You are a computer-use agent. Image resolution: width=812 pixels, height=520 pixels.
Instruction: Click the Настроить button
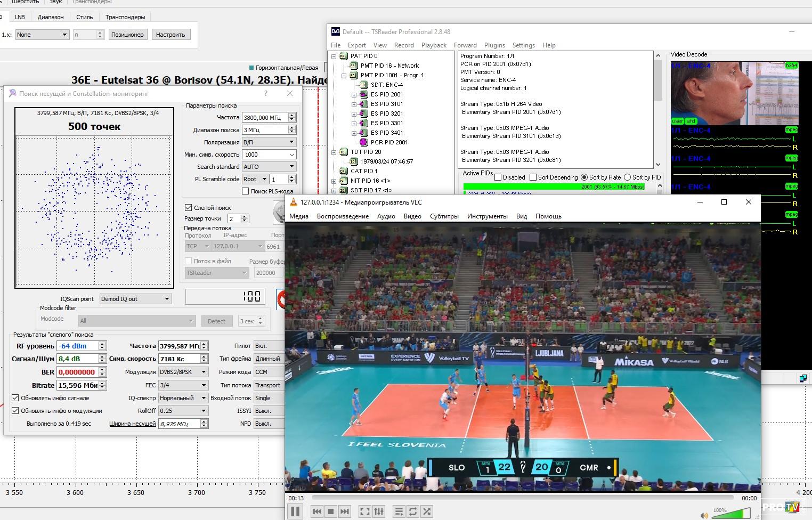coord(170,35)
